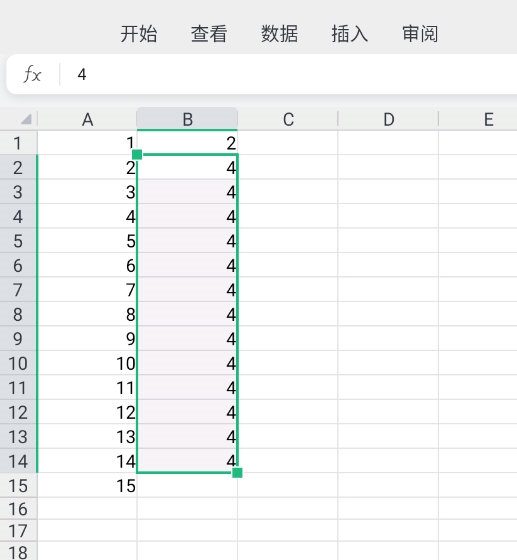Viewport: 517px width, 560px height.
Task: Click cell A6 containing 6
Action: 87,265
